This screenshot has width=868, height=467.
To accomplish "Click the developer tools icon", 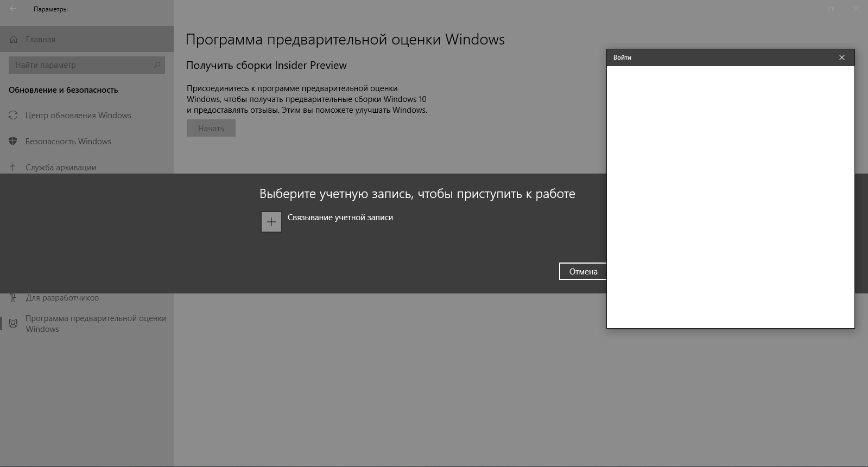I will tap(13, 298).
